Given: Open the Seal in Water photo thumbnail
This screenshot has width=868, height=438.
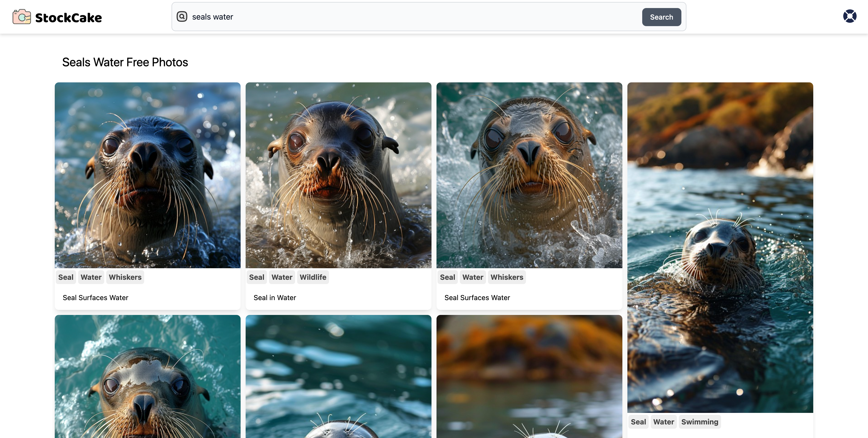Looking at the screenshot, I should coord(338,175).
